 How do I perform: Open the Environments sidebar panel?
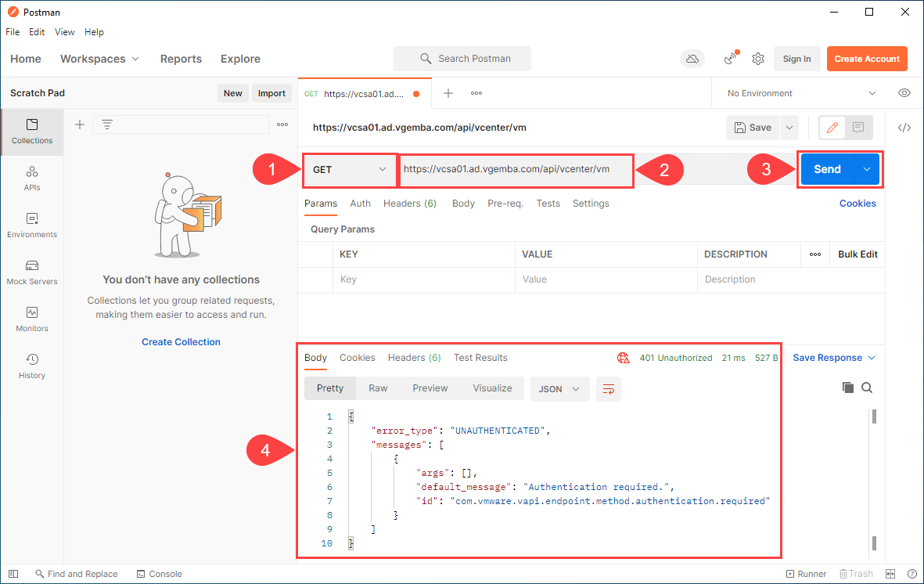coord(32,225)
